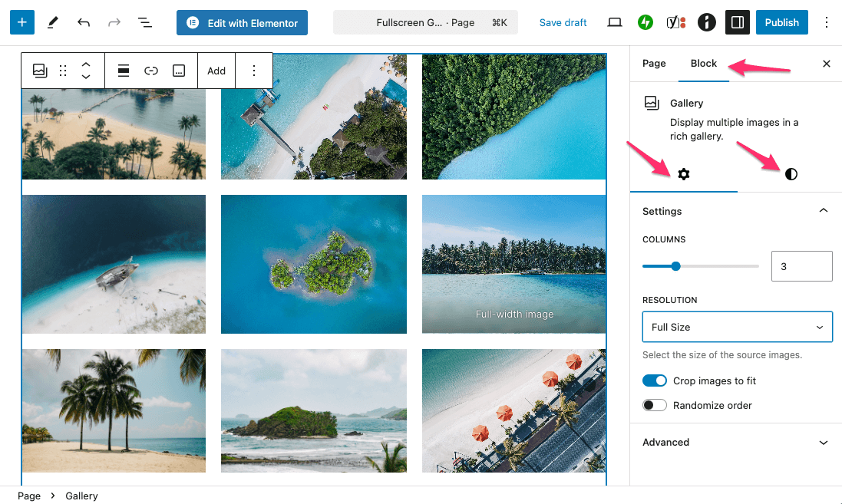Click the block inserter plus icon
842x504 pixels.
click(21, 22)
